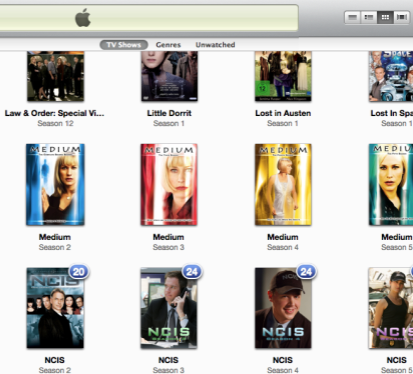The image size is (413, 374).
Task: Open Law & Order Season 12 cover
Action: (55, 76)
